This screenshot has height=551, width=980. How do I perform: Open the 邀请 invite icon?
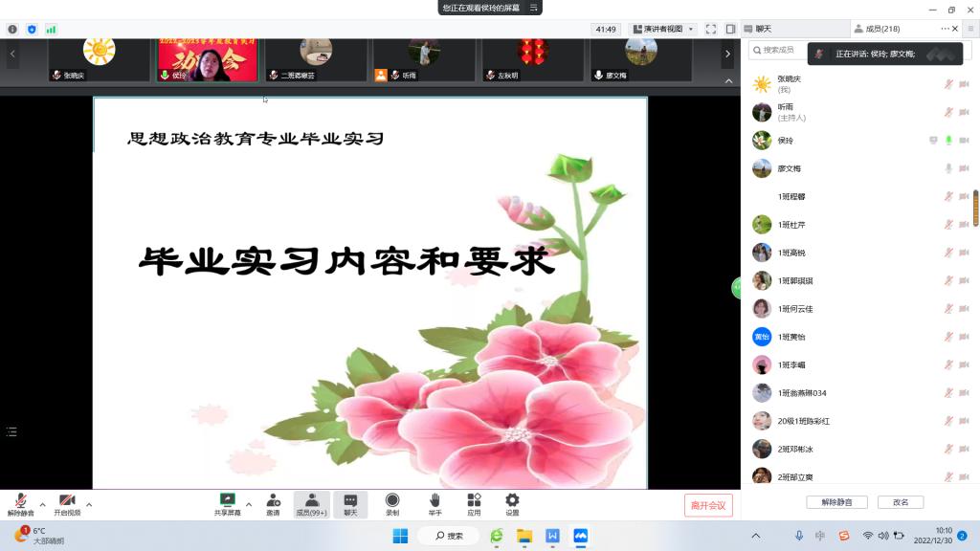coord(273,500)
